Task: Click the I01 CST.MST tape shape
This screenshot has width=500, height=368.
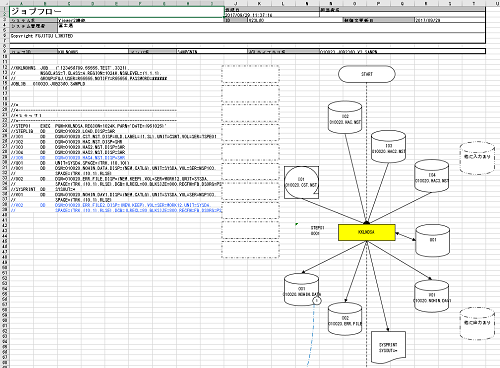Action: click(301, 182)
